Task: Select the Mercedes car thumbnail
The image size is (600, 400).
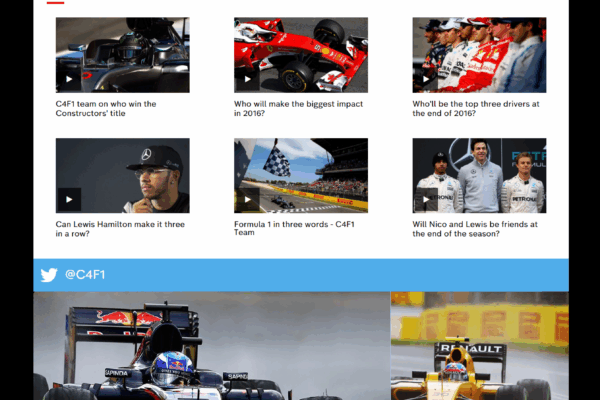Action: pyautogui.click(x=122, y=55)
